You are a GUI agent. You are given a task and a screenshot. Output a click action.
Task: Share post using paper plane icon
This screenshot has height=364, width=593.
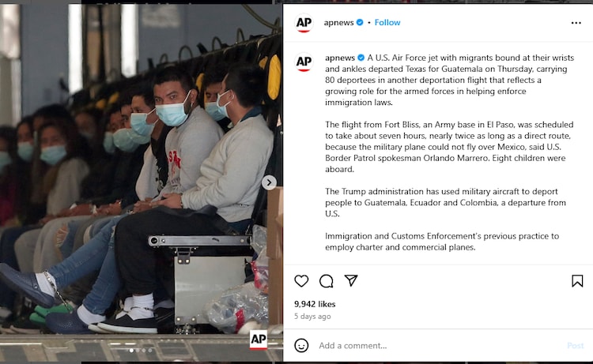(351, 280)
